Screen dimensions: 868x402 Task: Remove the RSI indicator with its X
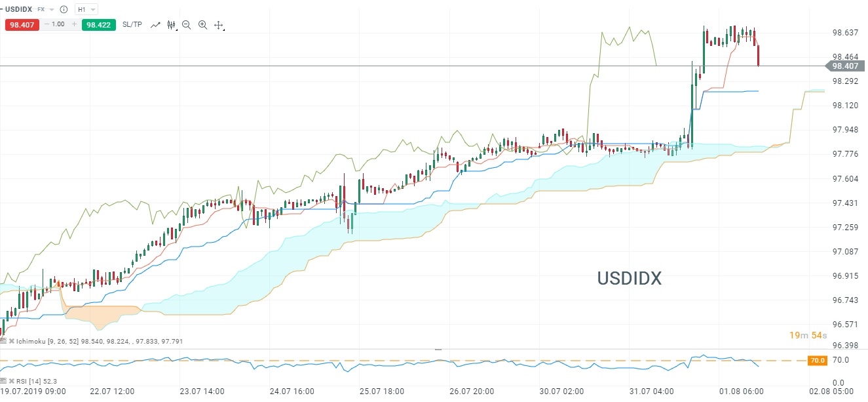coord(12,381)
